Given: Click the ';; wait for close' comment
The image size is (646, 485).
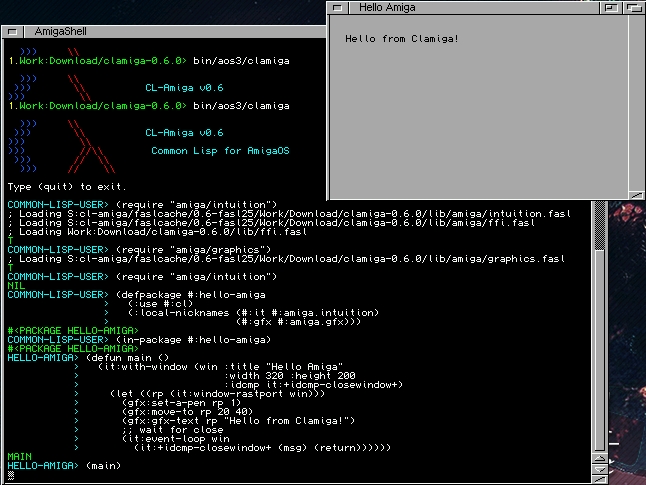Looking at the screenshot, I should coord(172,430).
